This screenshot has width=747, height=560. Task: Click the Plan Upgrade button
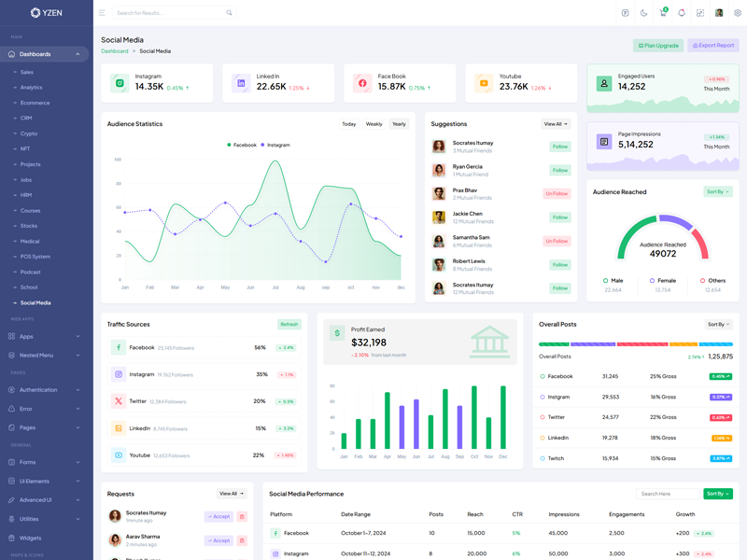(658, 45)
